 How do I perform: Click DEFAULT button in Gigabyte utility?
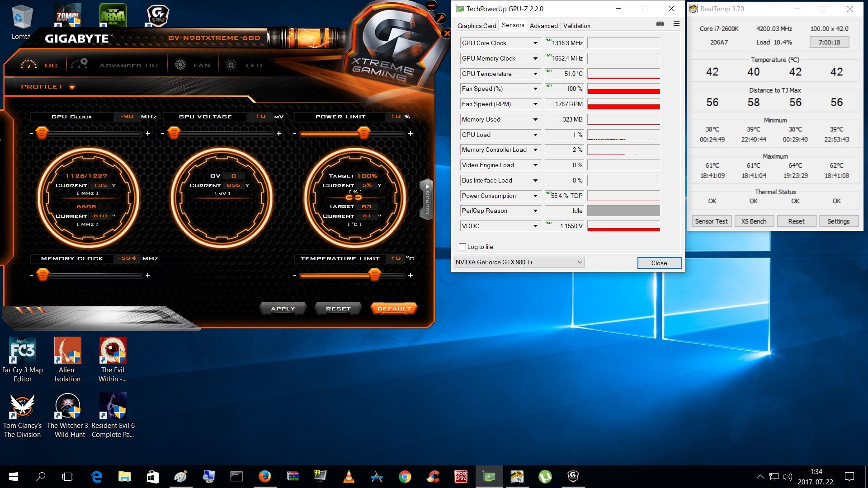[394, 309]
